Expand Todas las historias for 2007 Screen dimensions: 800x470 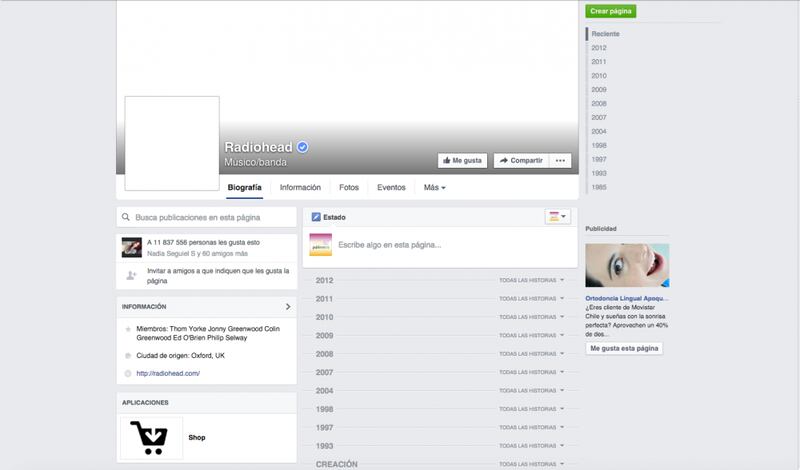click(531, 372)
